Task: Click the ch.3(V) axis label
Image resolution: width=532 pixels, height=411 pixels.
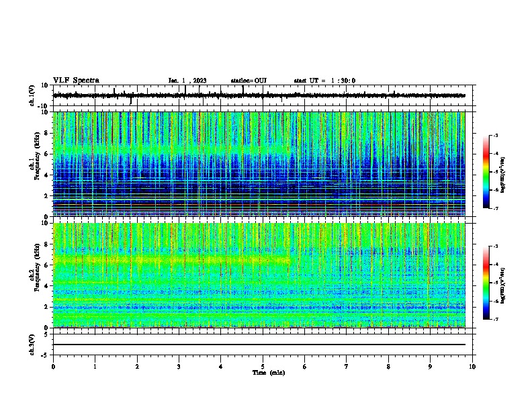Action: [x=32, y=345]
